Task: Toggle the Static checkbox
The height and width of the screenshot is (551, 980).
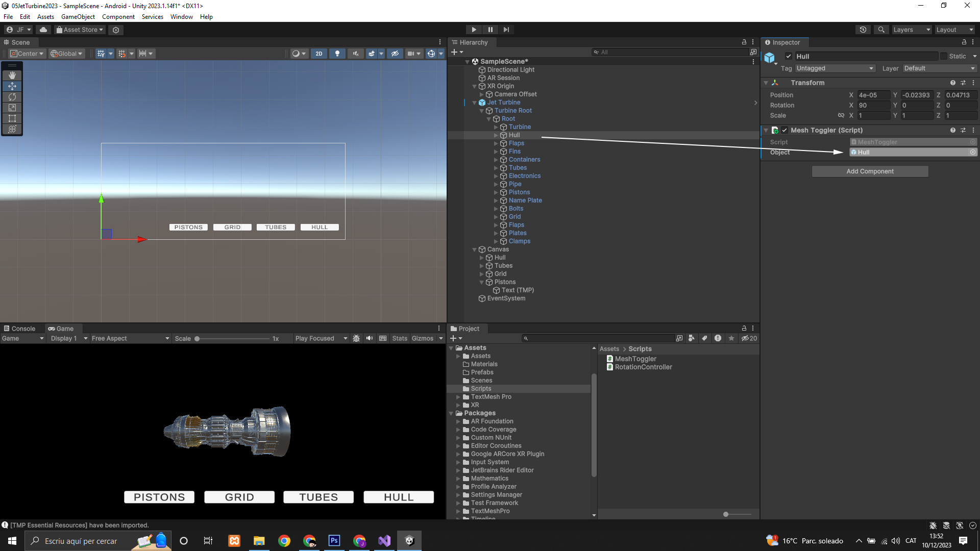Action: (x=944, y=57)
